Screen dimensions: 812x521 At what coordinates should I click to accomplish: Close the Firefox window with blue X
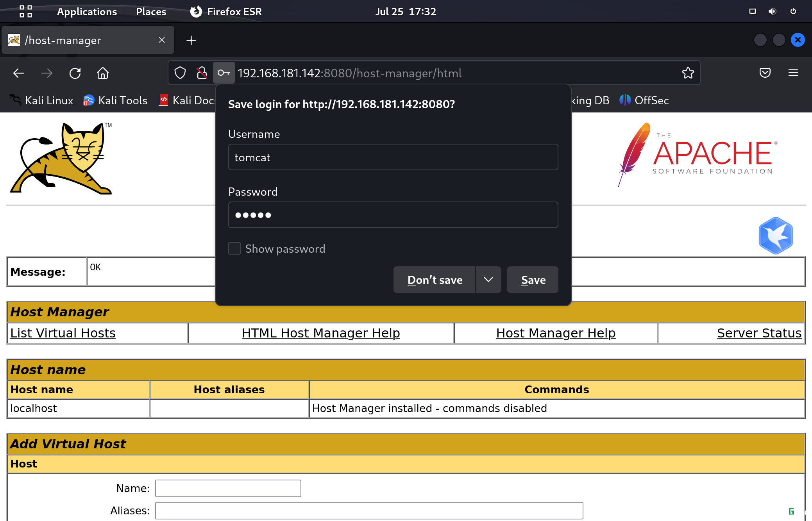798,40
